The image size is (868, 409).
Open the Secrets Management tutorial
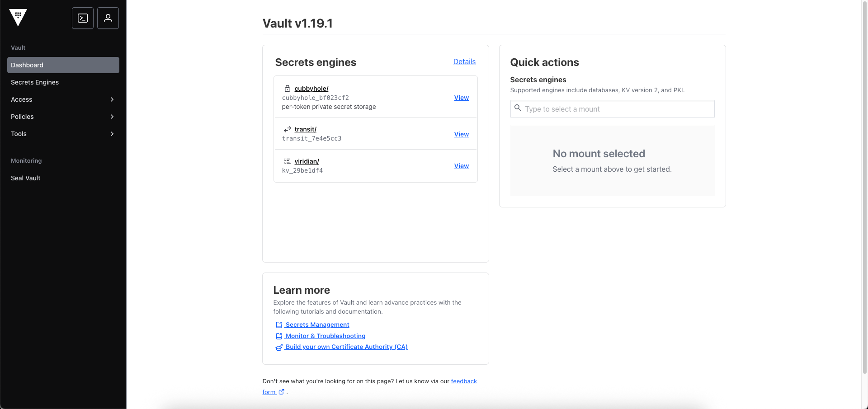[317, 324]
